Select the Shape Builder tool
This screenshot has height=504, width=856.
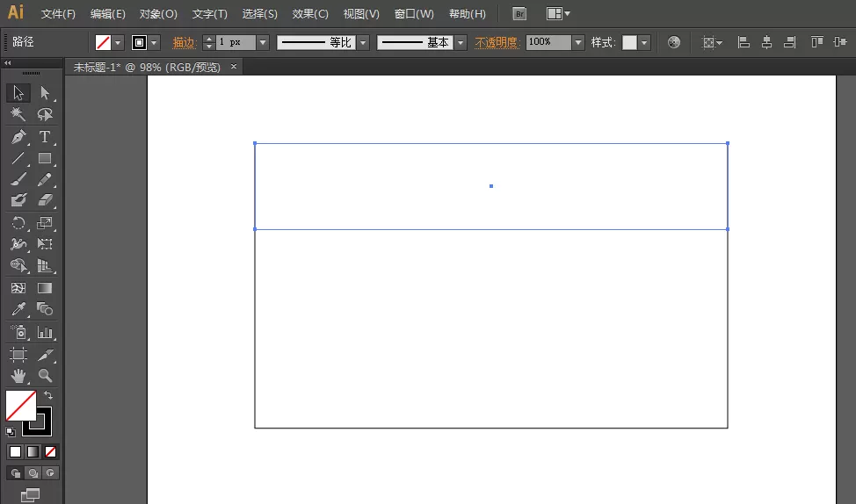tap(18, 265)
